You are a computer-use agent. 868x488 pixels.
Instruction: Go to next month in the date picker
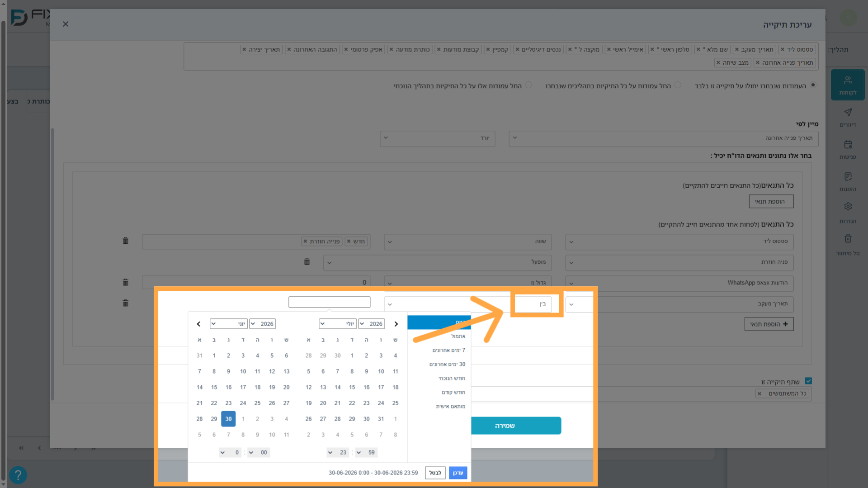tap(396, 324)
